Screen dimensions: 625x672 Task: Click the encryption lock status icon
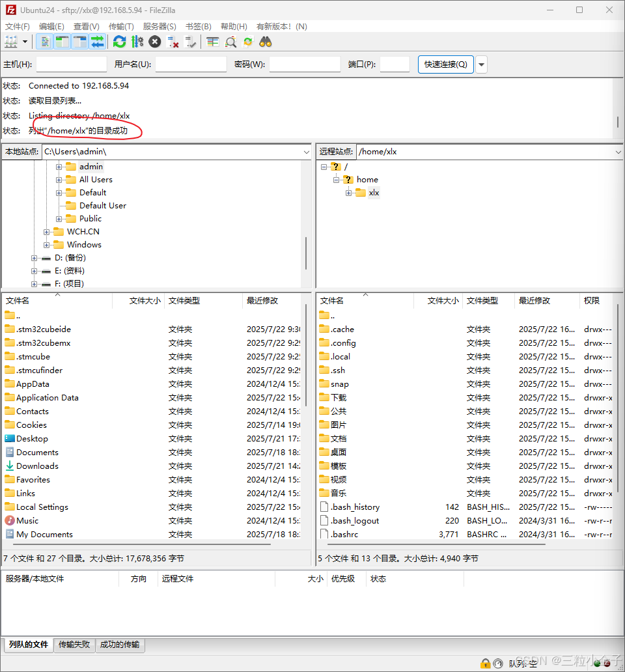tap(485, 664)
